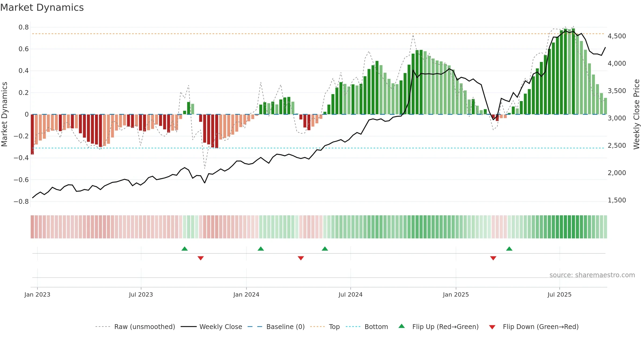Screen dimensions: 644x362
Task: Click the red flip-down marker near Oct 2023
Action: click(201, 258)
